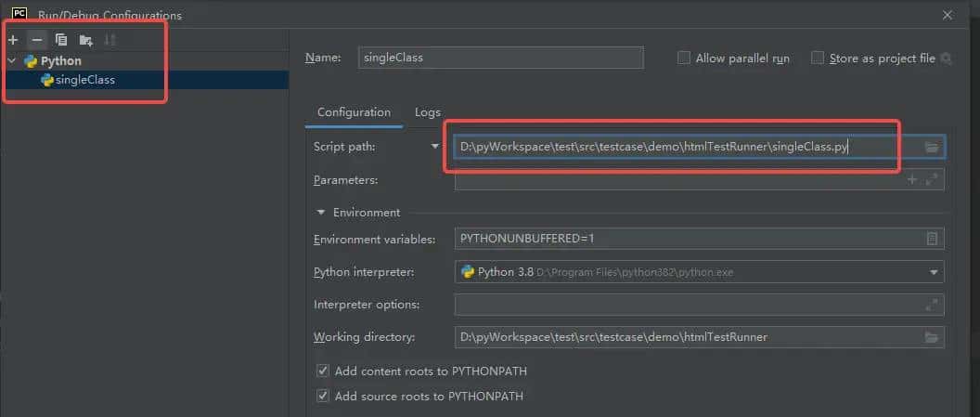
Task: Switch to the Logs tab
Action: [428, 112]
